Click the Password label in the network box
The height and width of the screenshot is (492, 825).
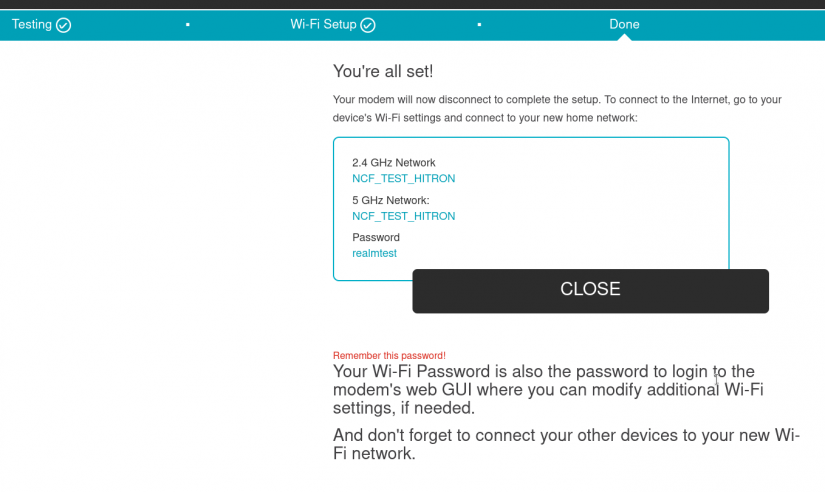[x=376, y=237]
